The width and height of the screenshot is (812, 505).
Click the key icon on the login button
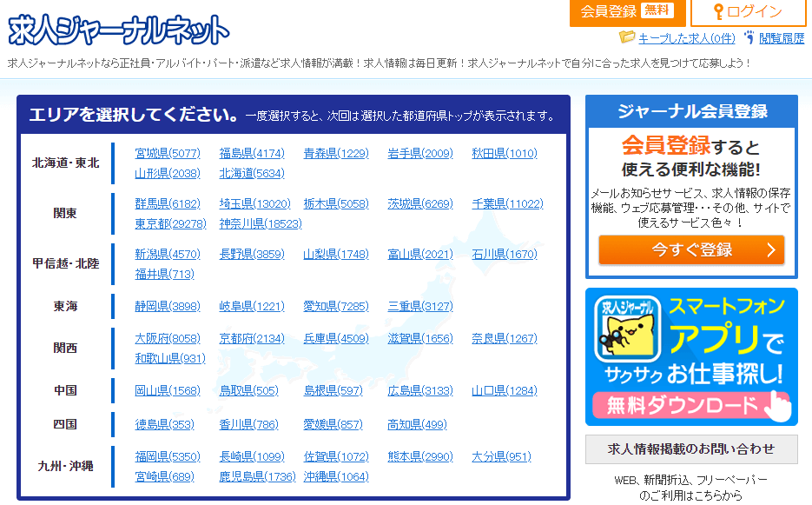point(718,11)
